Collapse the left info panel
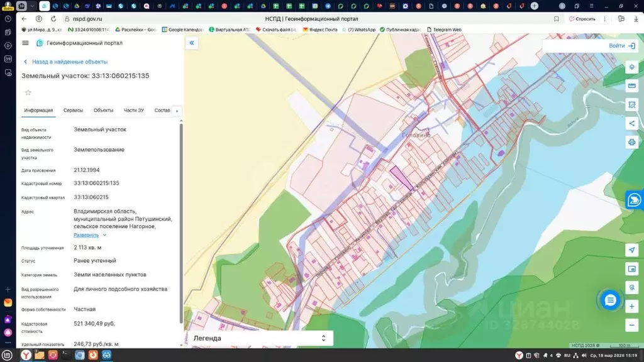The image size is (644, 362). [x=192, y=43]
